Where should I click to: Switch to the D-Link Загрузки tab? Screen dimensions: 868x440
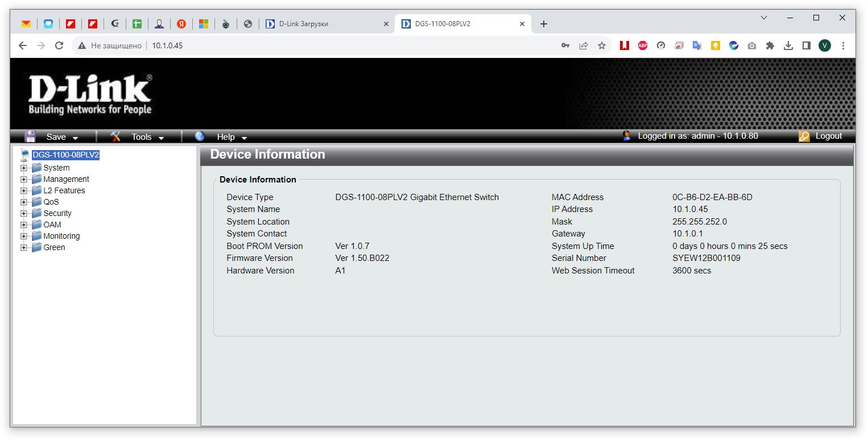[x=324, y=24]
